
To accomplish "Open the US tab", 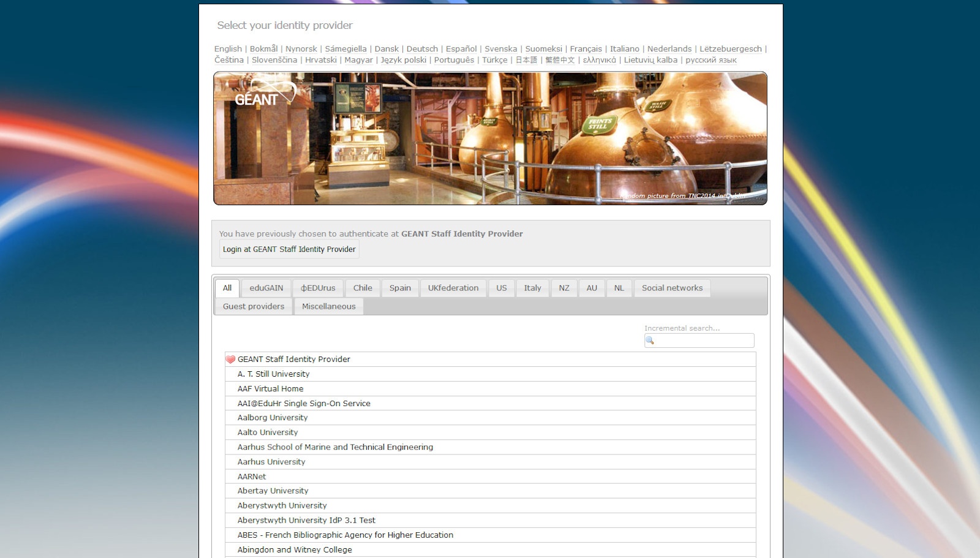I will click(502, 288).
